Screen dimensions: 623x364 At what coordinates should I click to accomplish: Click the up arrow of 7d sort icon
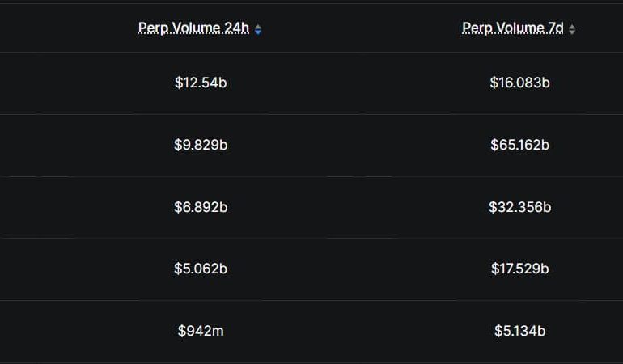point(572,27)
